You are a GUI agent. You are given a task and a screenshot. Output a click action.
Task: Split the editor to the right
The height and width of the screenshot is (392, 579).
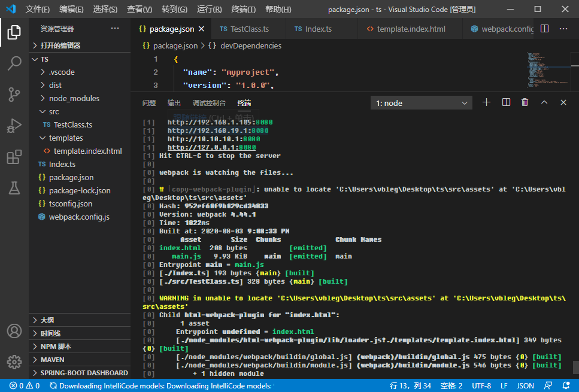(x=545, y=29)
